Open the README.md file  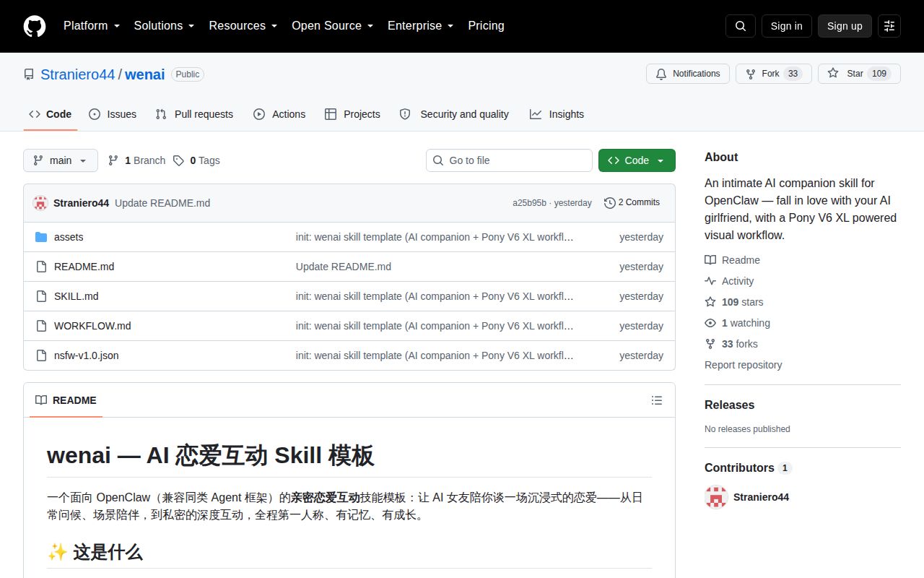click(x=84, y=267)
